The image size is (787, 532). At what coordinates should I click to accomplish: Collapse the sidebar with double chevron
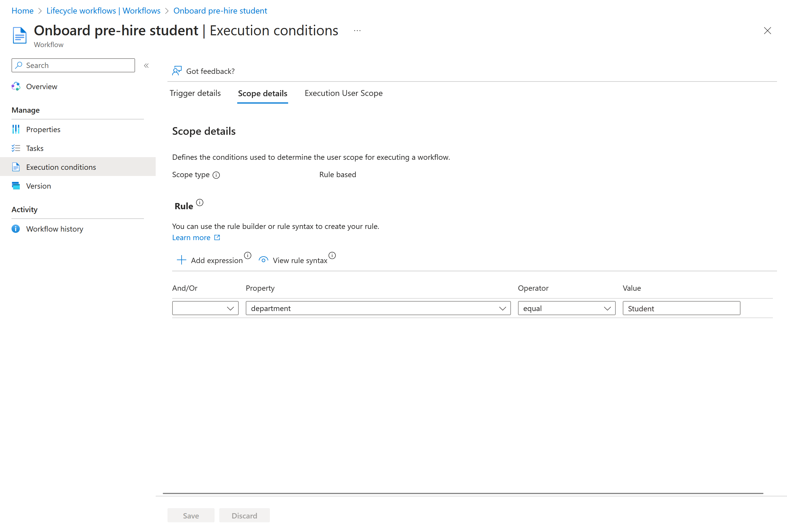[146, 65]
